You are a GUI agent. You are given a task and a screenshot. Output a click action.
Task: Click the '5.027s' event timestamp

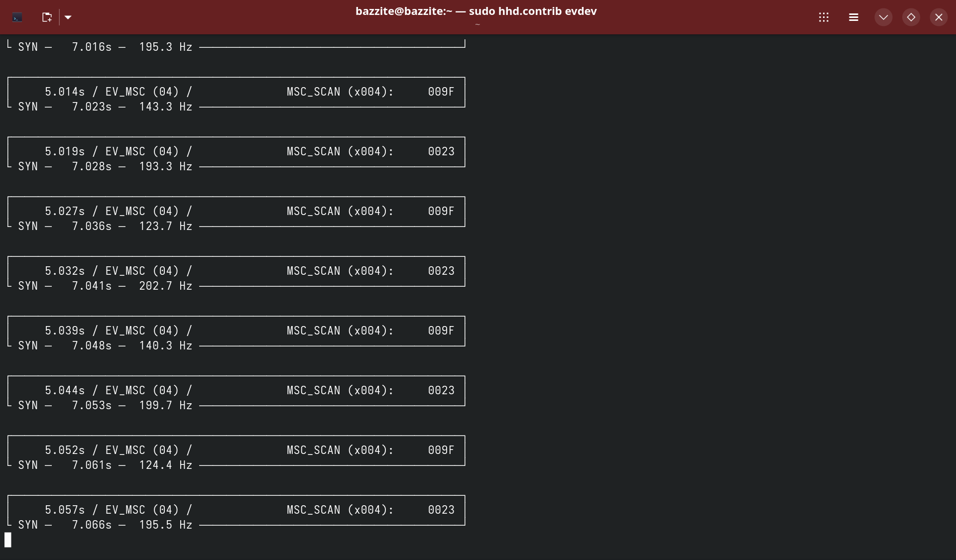point(65,211)
